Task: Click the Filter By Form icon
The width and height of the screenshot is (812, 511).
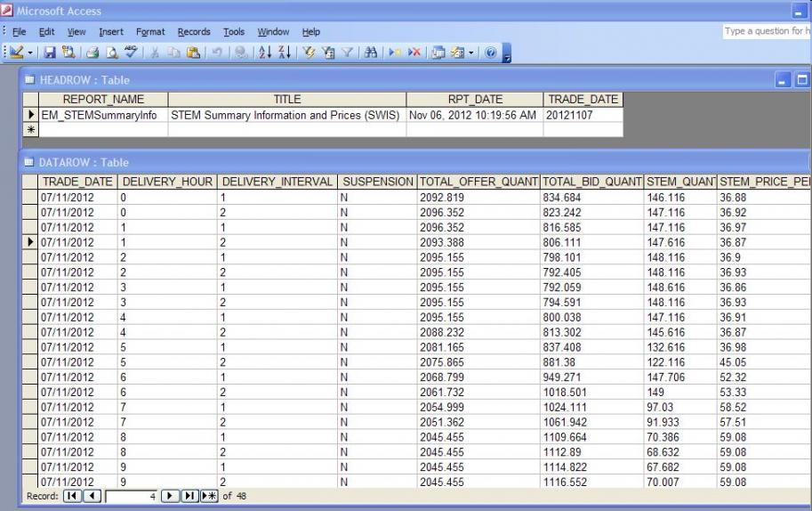Action: tap(328, 53)
